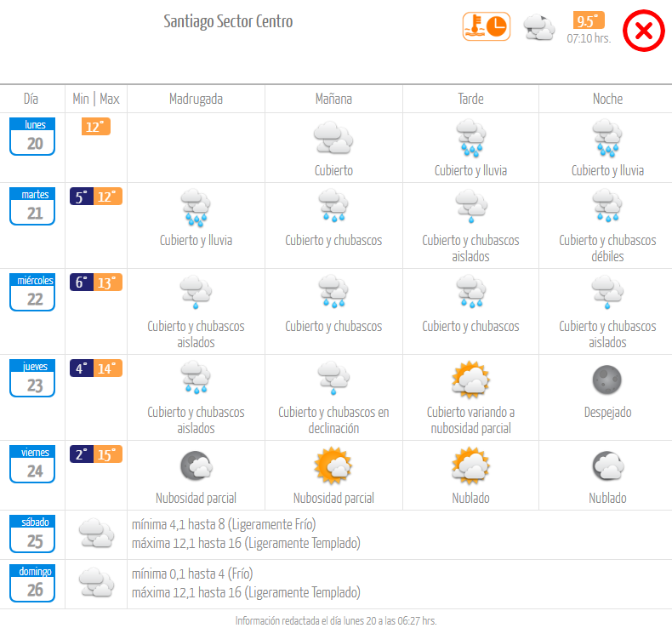The image size is (672, 628).
Task: Click the Madrugada column header
Action: [x=196, y=99]
